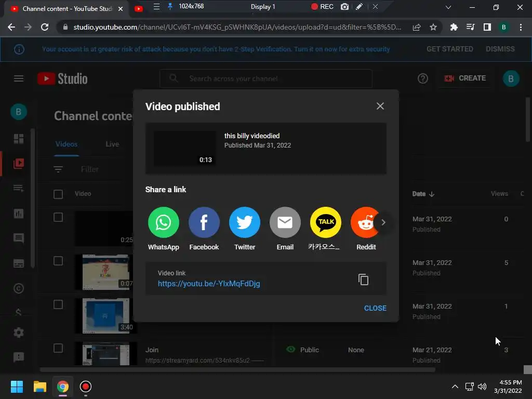Screen dimensions: 532x399
Task: Click GET STARTED in security banner
Action: (449, 49)
